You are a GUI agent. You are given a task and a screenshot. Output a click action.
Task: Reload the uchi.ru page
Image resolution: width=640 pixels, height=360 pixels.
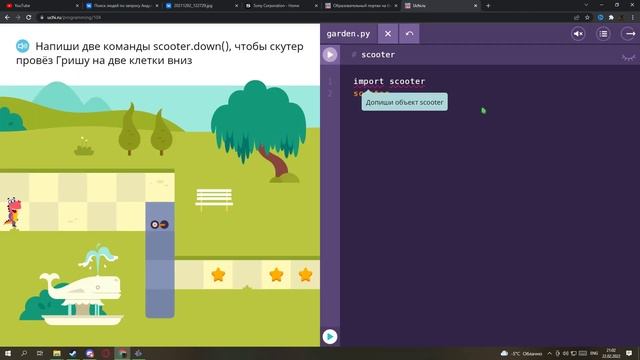pos(29,18)
